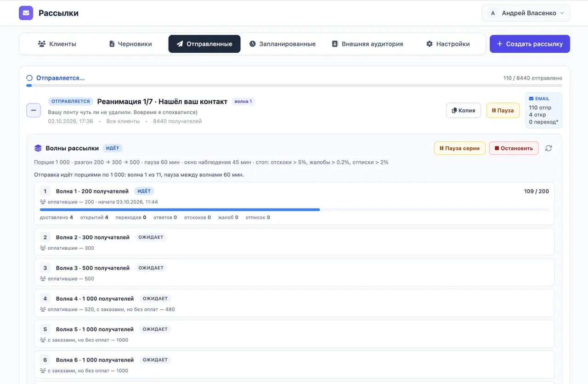This screenshot has height=384, width=588.
Task: Click the Волна 4 · 1 000 получателей title
Action: click(x=95, y=299)
